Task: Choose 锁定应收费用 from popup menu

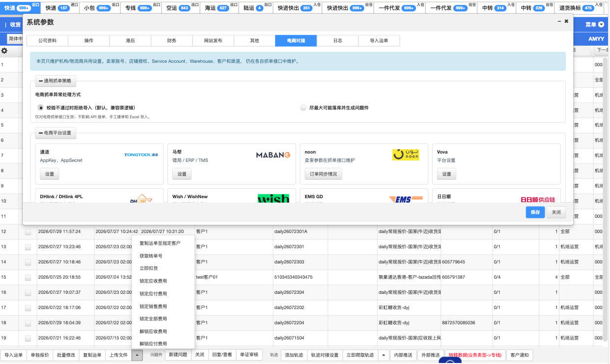Action: click(x=163, y=281)
